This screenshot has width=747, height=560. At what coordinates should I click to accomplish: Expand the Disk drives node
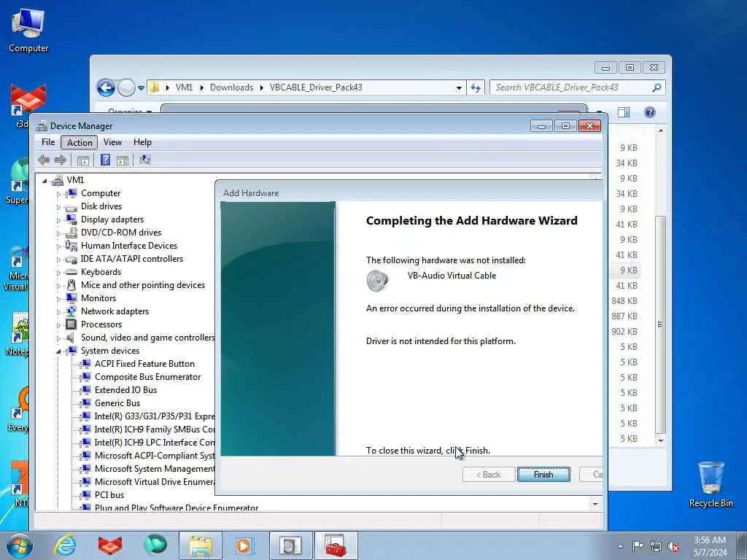coord(58,207)
